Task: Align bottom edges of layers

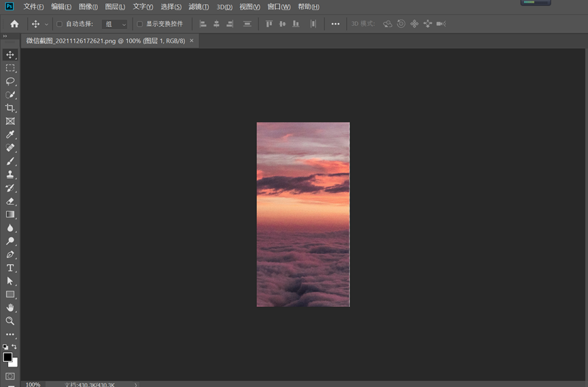Action: click(x=296, y=24)
